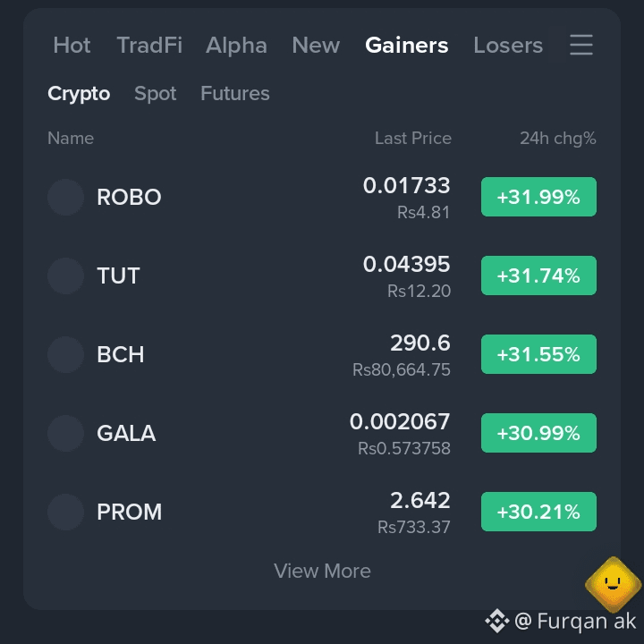644x644 pixels.
Task: Sort by 24h chg% column header
Action: point(558,139)
